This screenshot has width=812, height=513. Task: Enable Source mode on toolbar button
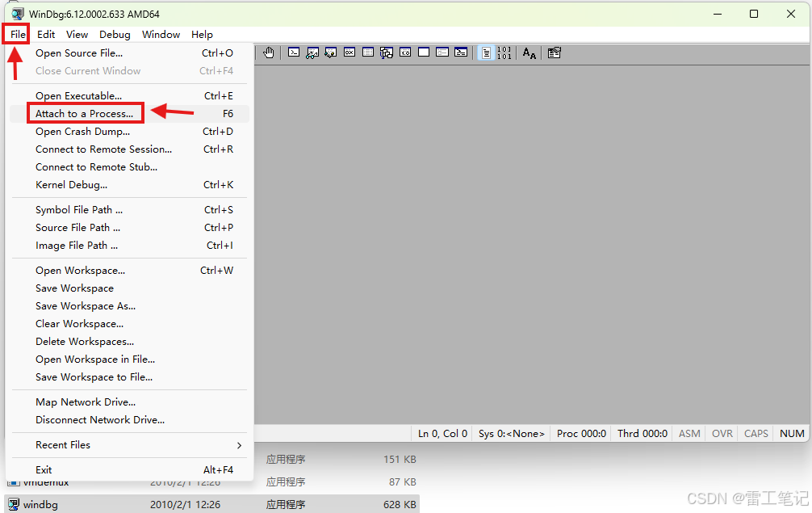[486, 53]
